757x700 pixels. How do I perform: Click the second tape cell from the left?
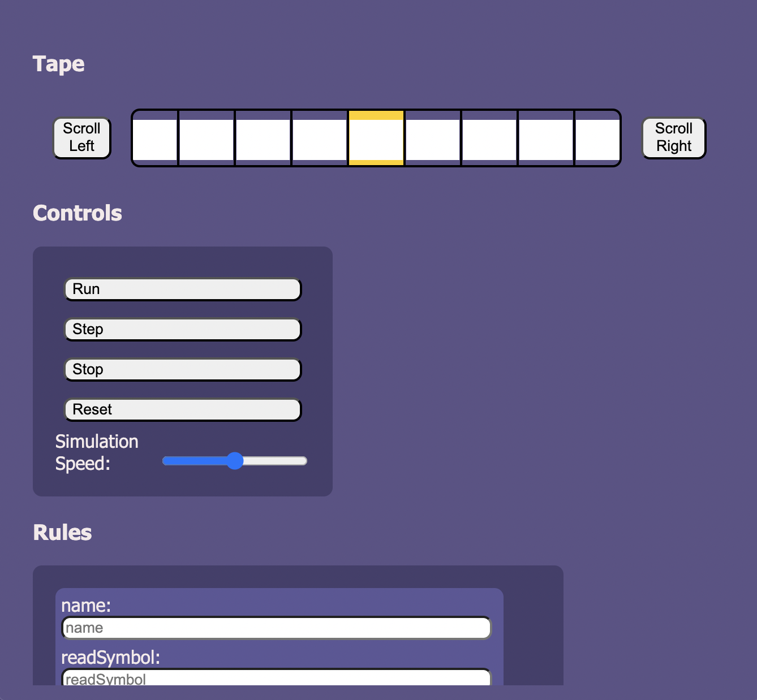(x=207, y=139)
